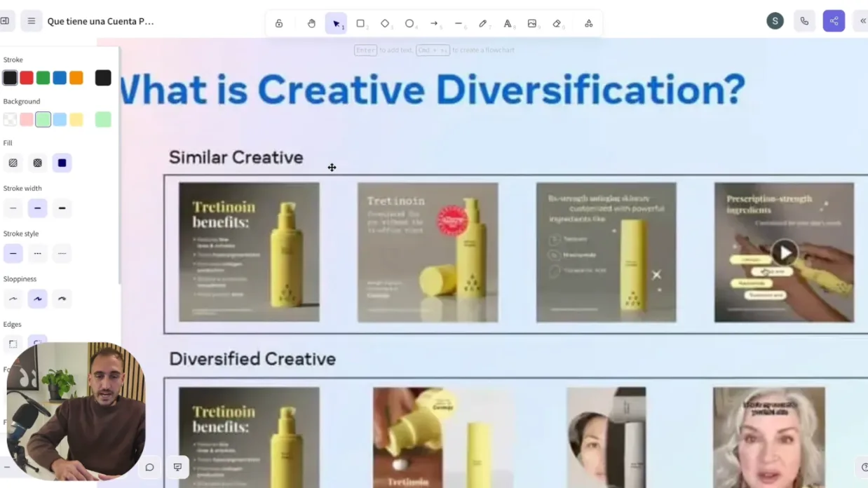Screen dimensions: 868x488
Task: Play the 'Prescription-strength ingredients' video
Action: (x=784, y=252)
